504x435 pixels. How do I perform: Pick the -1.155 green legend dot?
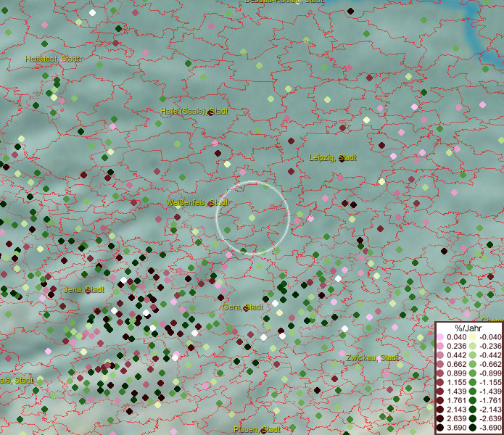click(x=474, y=383)
